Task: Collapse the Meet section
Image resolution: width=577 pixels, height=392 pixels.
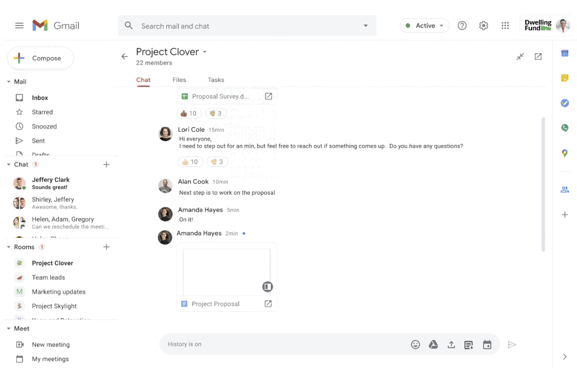Action: click(x=9, y=329)
